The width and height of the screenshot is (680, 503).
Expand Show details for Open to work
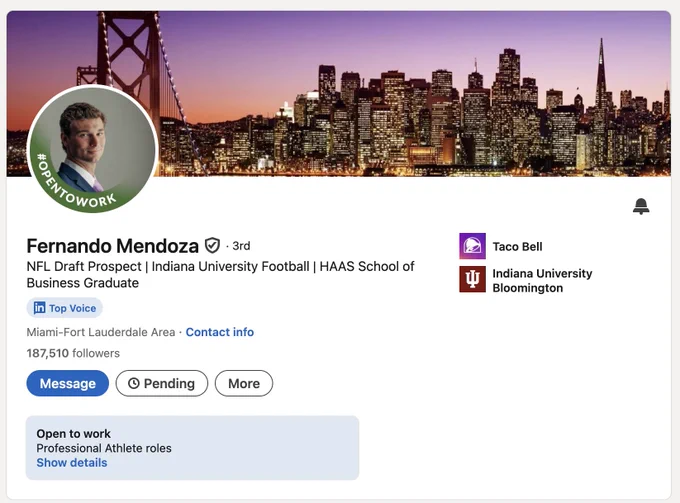72,463
